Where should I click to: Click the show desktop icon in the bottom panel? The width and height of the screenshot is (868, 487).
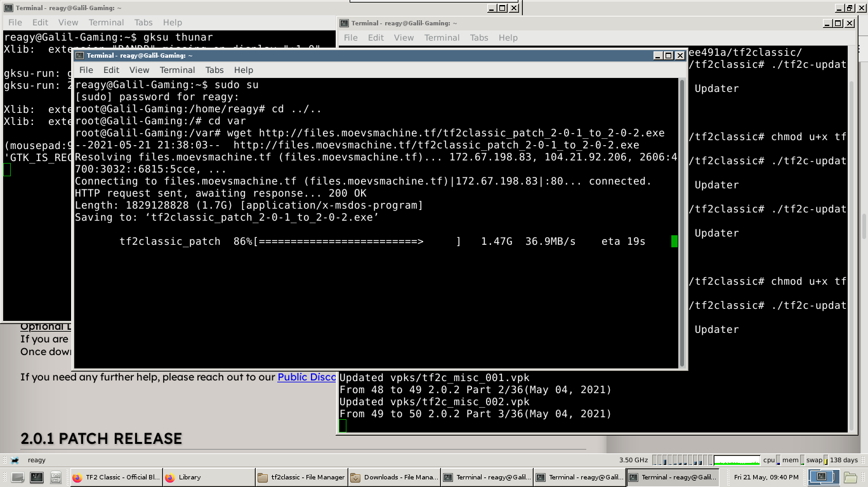tap(18, 477)
